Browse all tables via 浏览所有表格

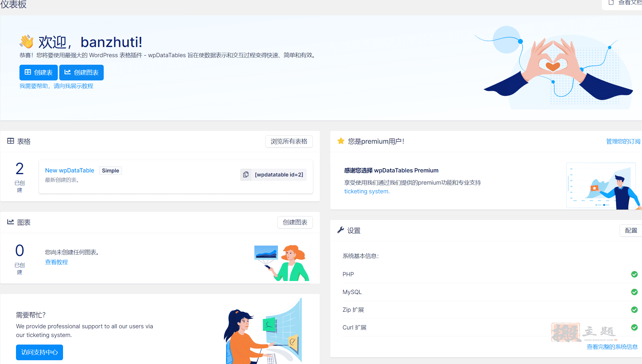(289, 141)
